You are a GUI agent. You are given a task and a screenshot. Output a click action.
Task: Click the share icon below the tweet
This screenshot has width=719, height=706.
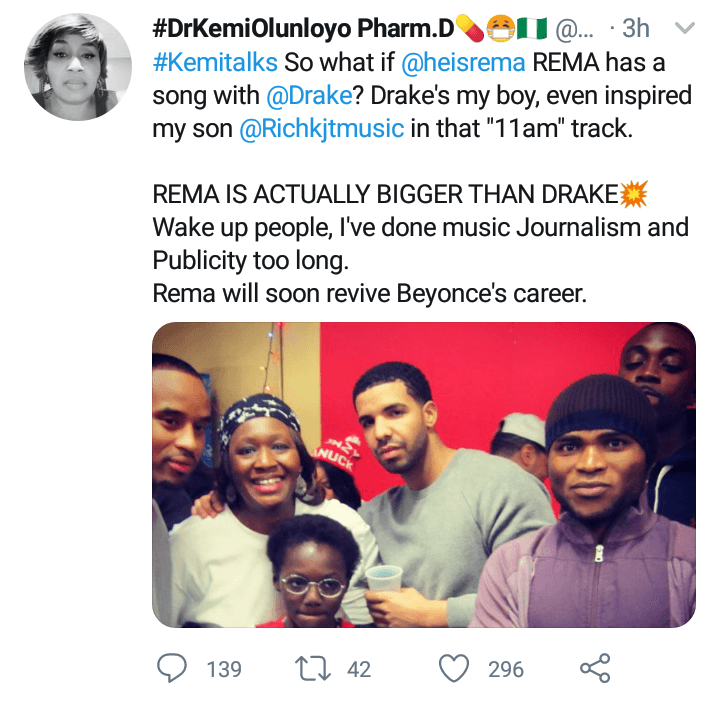tap(594, 667)
